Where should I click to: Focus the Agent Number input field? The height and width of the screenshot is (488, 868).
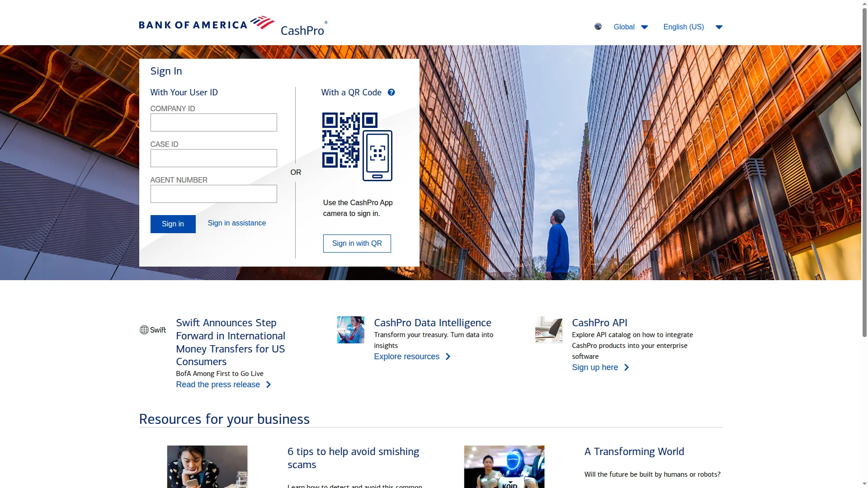click(x=213, y=194)
